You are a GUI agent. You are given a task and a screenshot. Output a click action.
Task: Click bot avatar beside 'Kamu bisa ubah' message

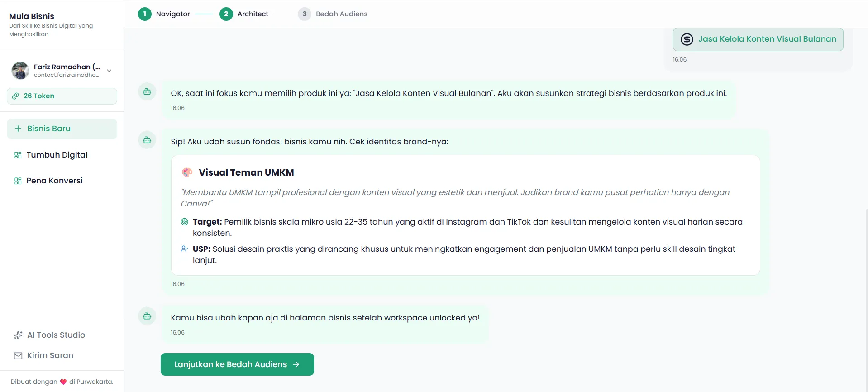147,316
